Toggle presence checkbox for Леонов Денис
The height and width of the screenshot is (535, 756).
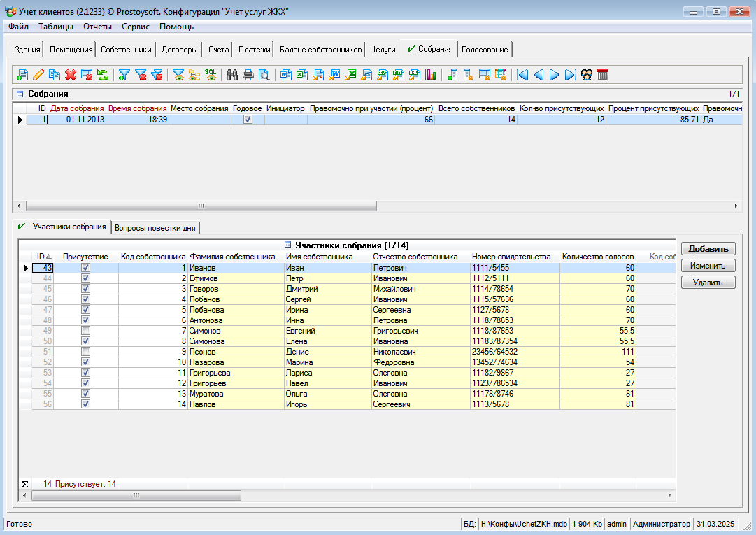click(x=86, y=352)
